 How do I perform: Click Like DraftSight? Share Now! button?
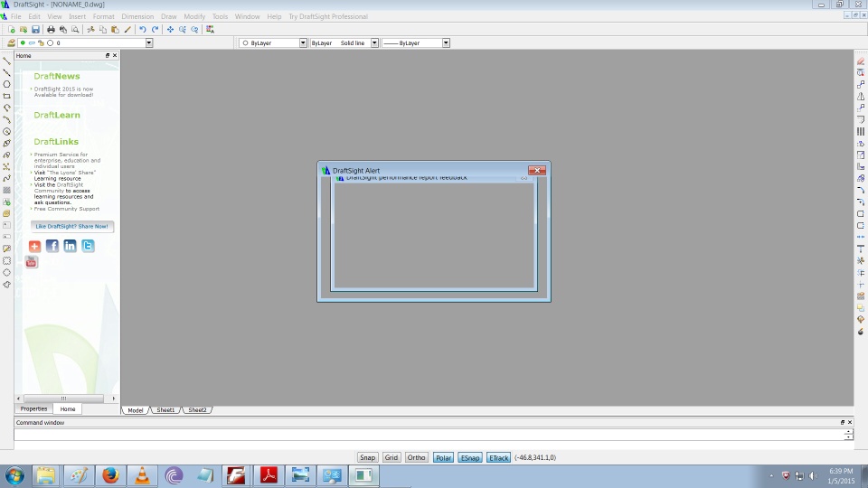click(72, 226)
